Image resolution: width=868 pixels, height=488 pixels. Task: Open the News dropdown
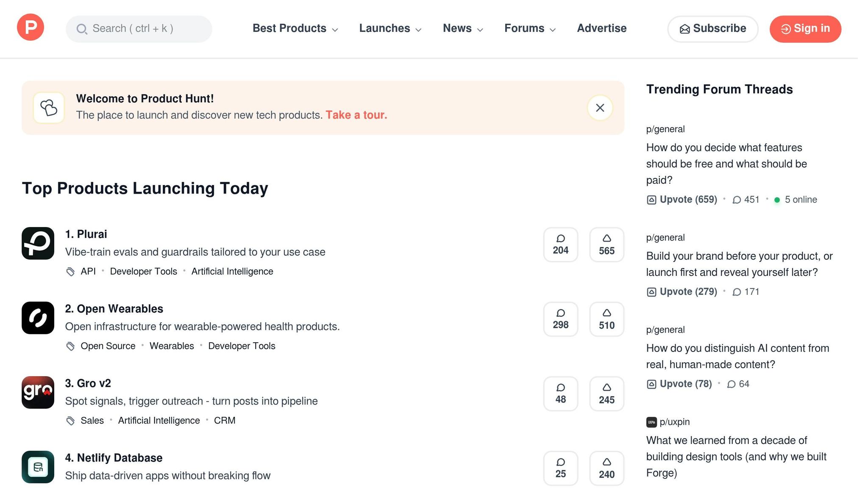click(462, 28)
